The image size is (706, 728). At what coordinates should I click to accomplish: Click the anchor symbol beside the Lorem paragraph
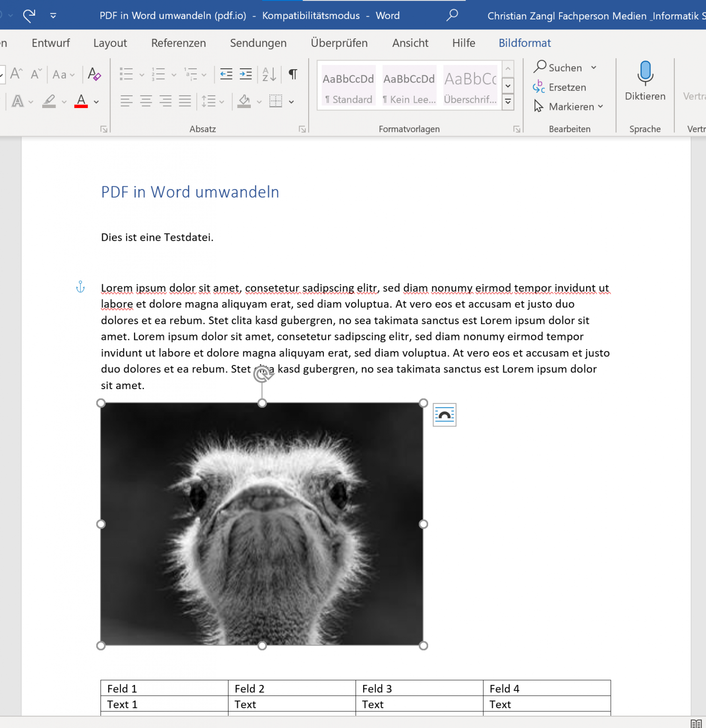[x=80, y=287]
